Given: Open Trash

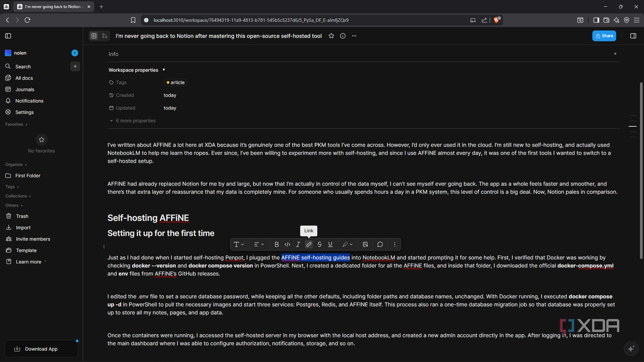Looking at the screenshot, I should 41,216.
